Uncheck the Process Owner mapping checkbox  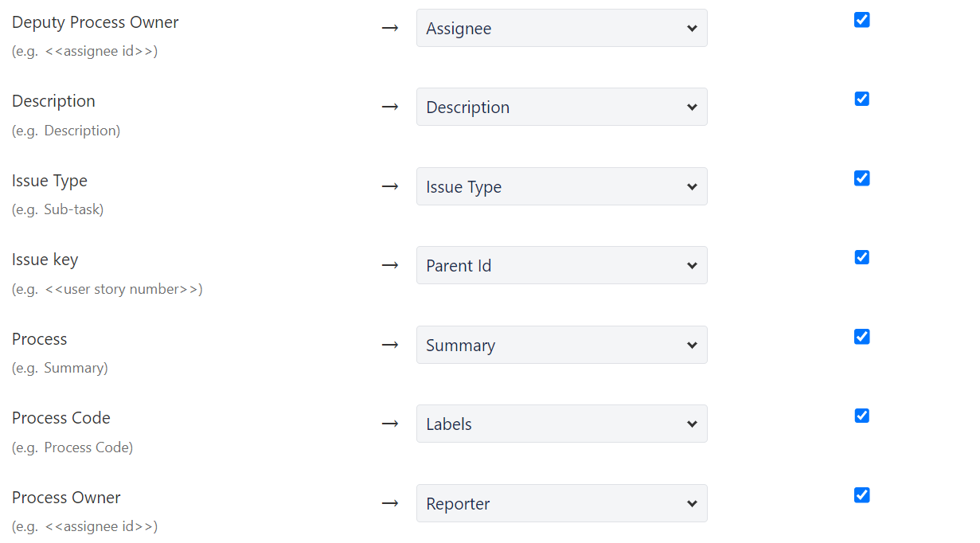[x=861, y=495]
